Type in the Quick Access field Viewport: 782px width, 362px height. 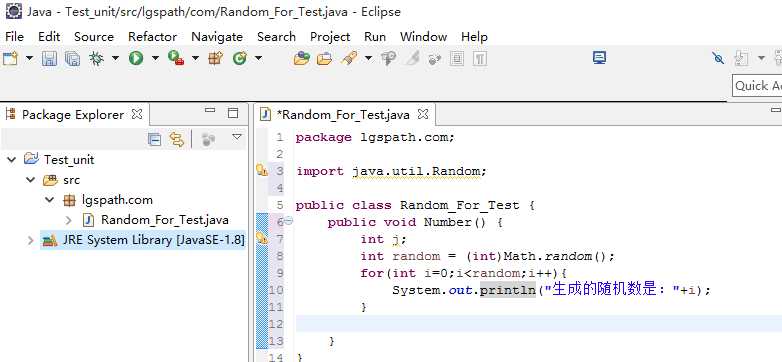(x=757, y=86)
